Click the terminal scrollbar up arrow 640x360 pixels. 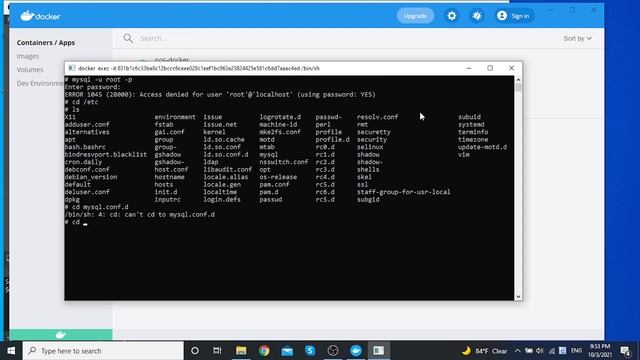click(518, 80)
